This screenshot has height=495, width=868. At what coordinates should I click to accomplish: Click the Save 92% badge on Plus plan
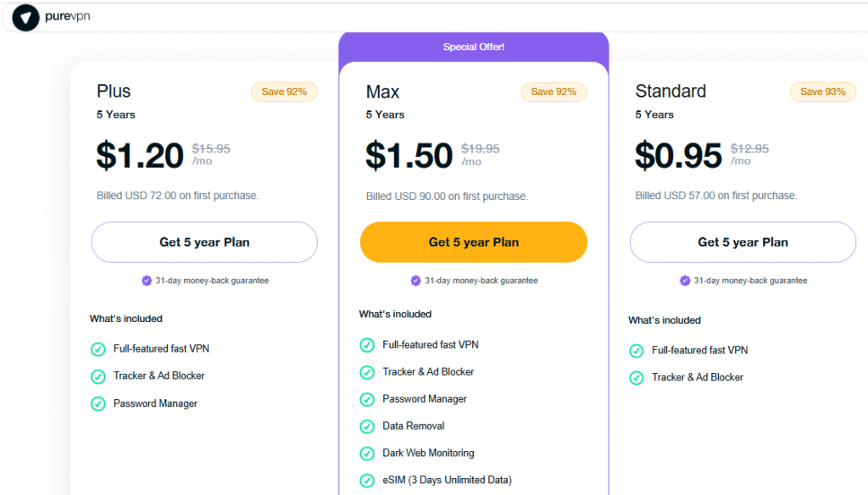284,92
